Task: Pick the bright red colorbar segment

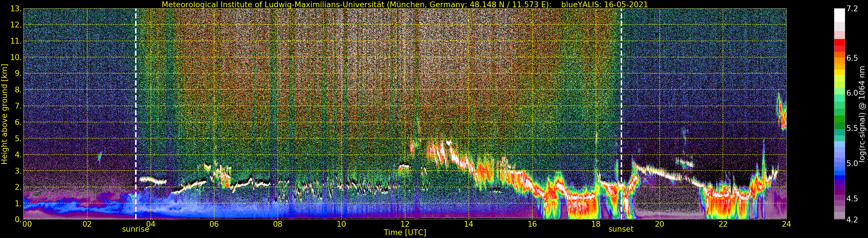Action: (x=839, y=42)
